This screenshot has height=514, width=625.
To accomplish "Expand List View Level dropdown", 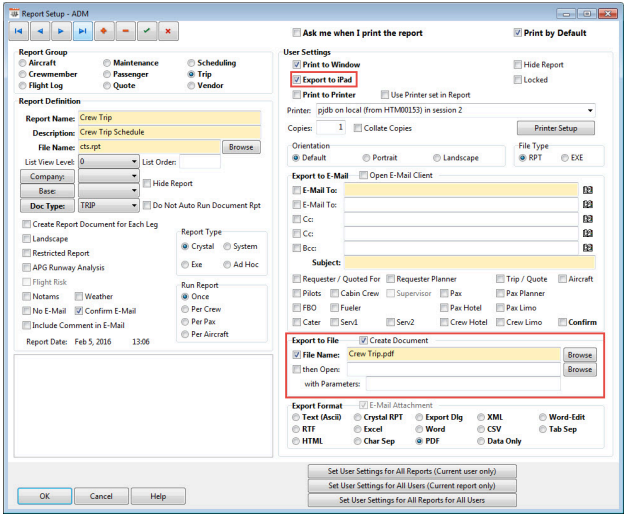I will tap(134, 162).
